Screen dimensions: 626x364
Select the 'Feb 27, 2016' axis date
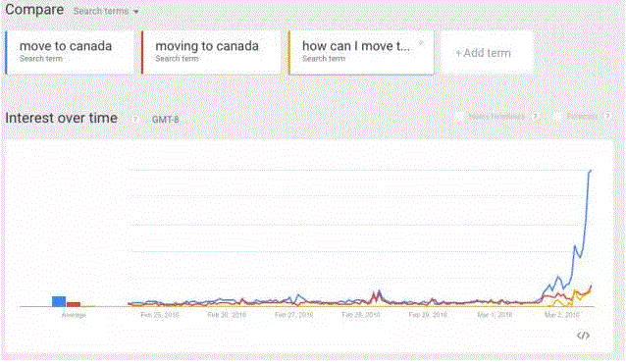(293, 315)
